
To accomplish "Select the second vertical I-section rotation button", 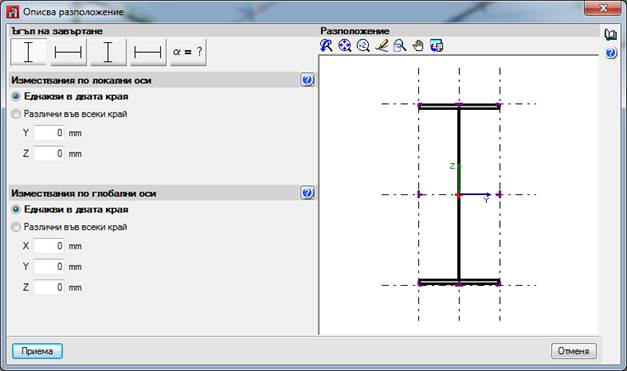I will coord(108,52).
